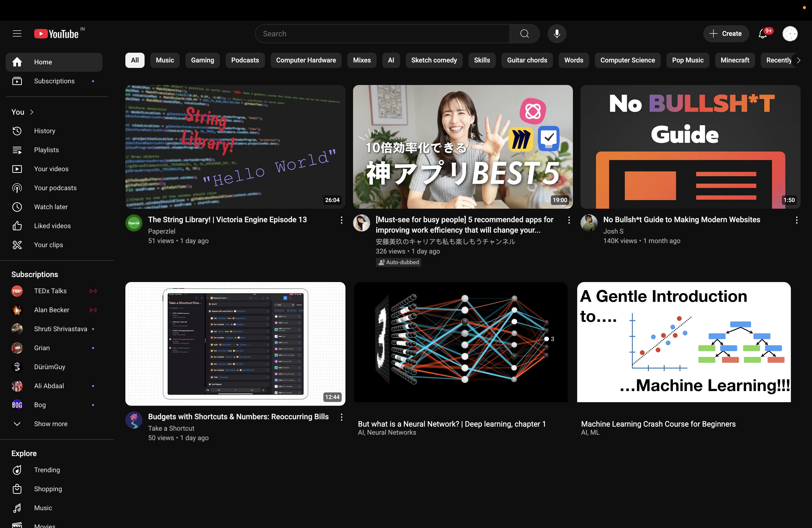Select the Gaming category chip

tap(202, 60)
